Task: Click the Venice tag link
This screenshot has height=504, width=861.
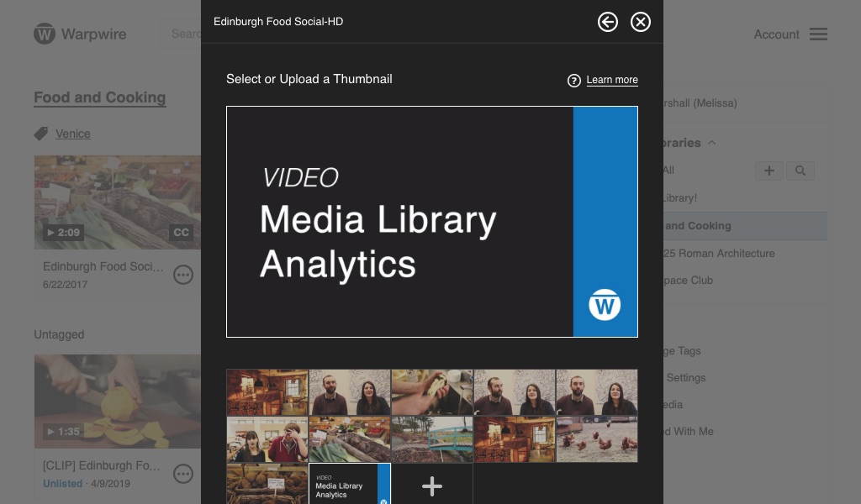Action: [73, 134]
